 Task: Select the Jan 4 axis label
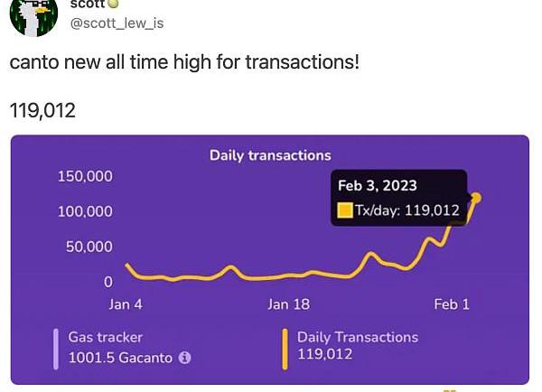point(126,304)
